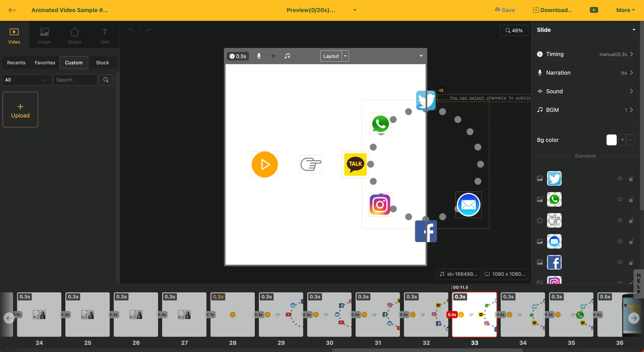Toggle visibility of the Twitter element

[x=620, y=179]
